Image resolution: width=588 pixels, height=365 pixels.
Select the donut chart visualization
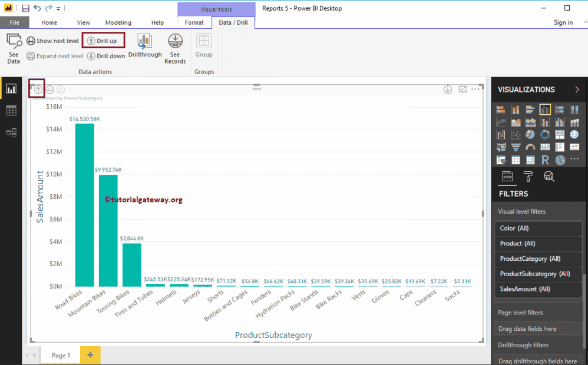[x=545, y=135]
